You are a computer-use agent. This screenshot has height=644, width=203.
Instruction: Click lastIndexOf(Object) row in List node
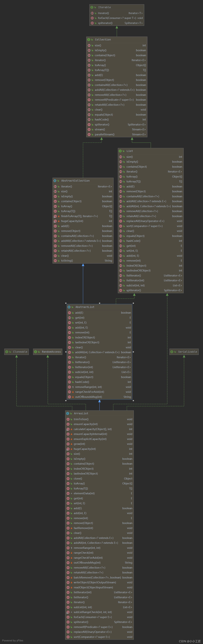(x=151, y=270)
